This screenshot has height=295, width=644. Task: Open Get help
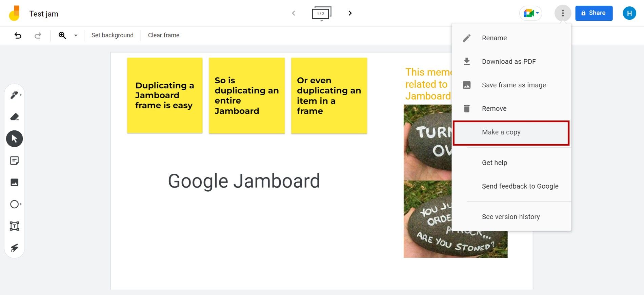coord(511,163)
